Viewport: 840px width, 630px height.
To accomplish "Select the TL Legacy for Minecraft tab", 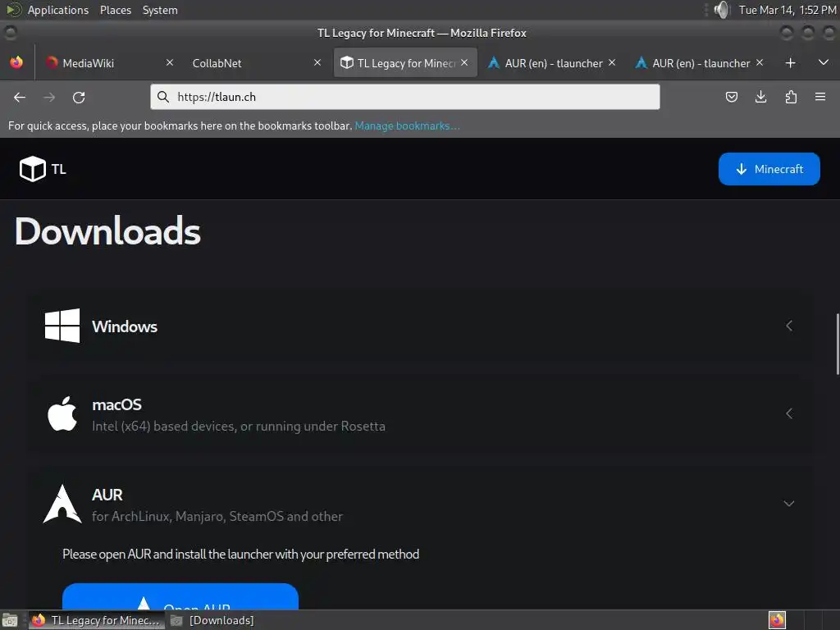I will click(405, 62).
